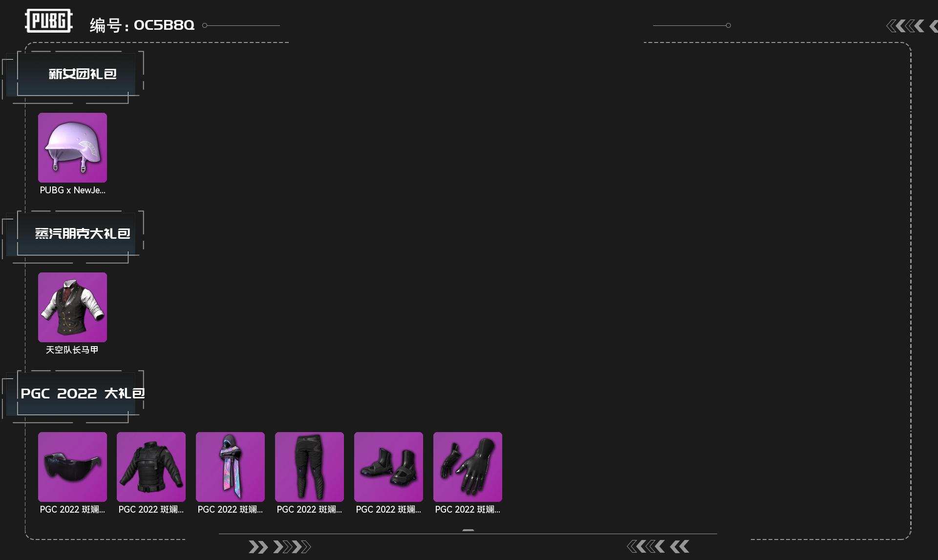Click the label under the pants item
Image resolution: width=938 pixels, height=560 pixels.
pyautogui.click(x=309, y=510)
